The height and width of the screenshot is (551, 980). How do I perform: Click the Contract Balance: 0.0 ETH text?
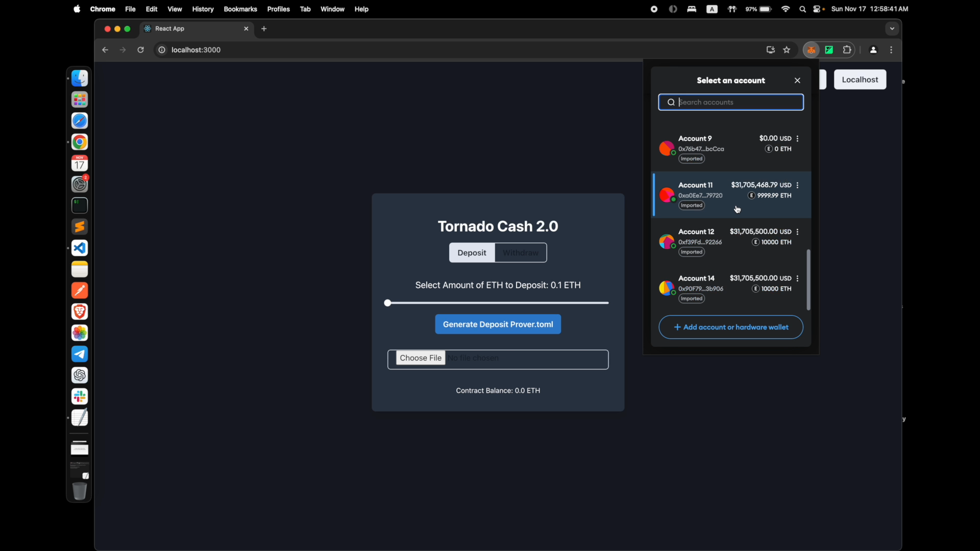(x=498, y=391)
